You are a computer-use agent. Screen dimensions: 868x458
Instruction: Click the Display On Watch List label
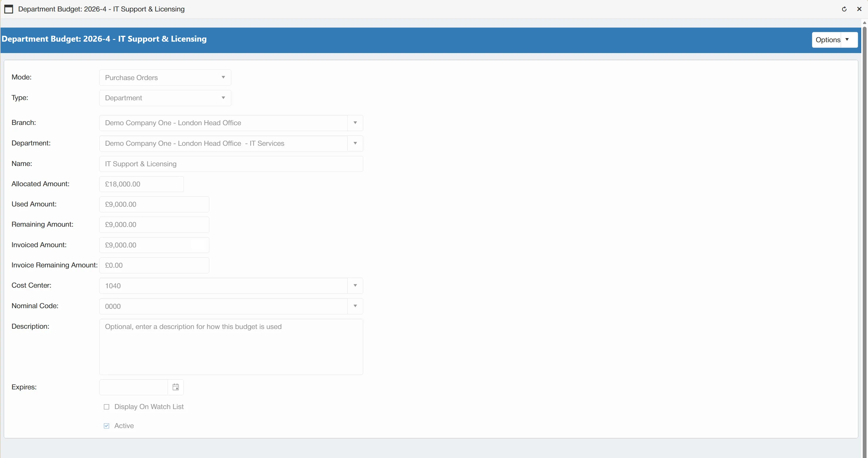point(149,407)
